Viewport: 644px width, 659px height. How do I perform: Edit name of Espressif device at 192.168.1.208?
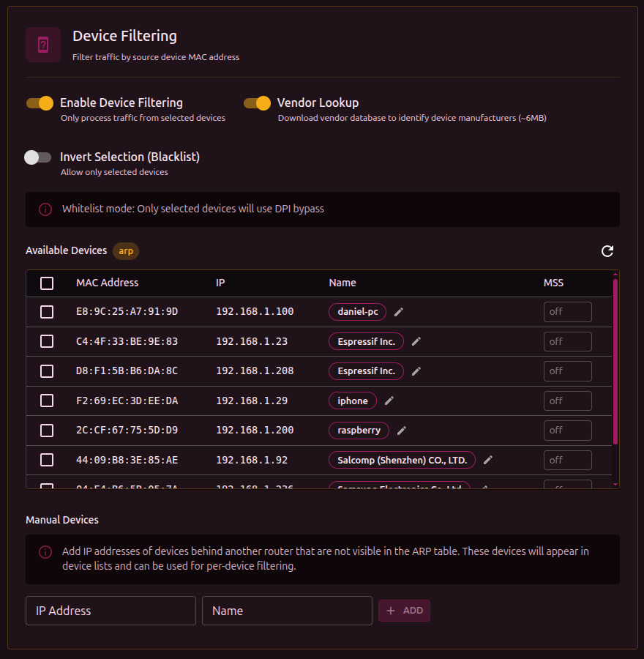416,371
